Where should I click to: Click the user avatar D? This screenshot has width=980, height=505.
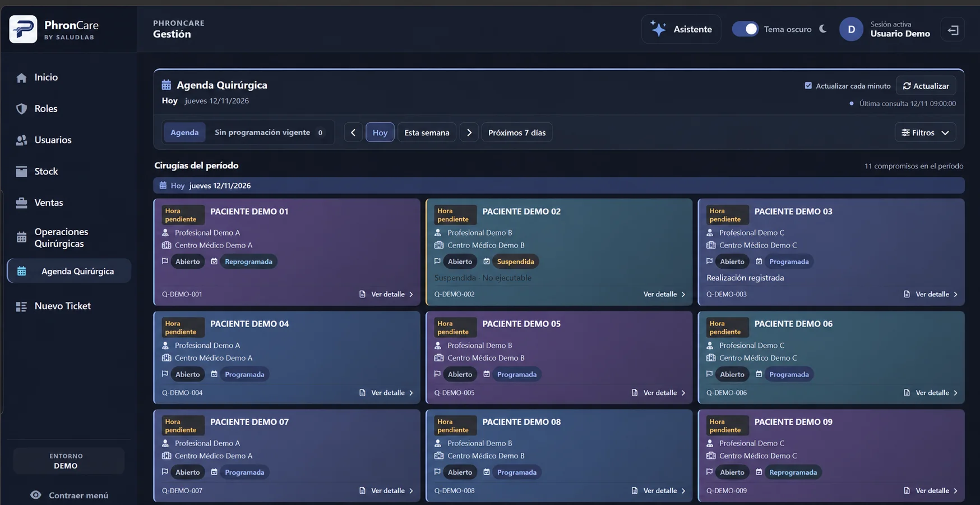coord(851,29)
